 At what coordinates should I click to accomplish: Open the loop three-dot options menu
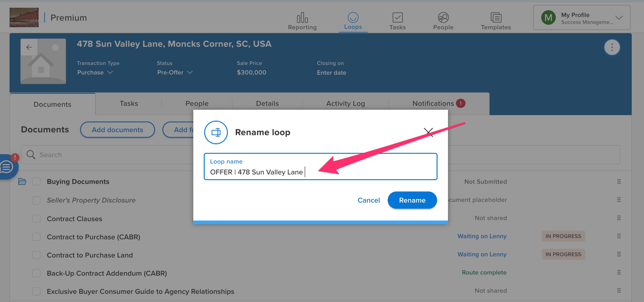point(612,47)
